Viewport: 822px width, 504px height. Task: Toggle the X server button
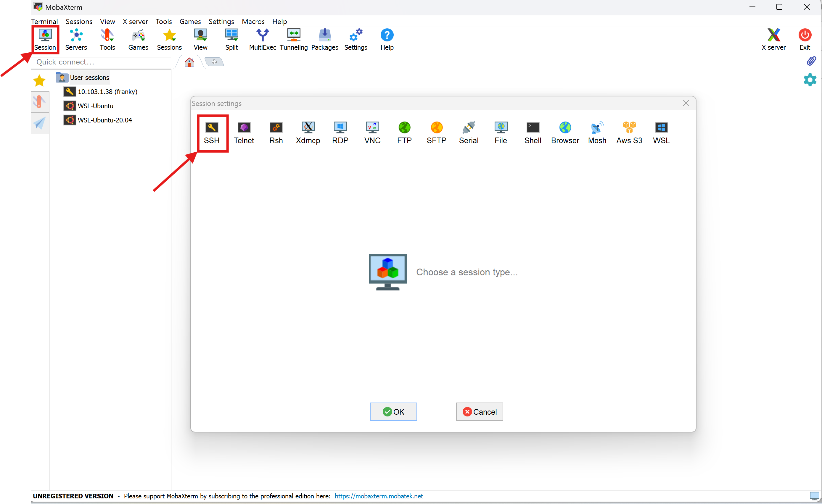(x=773, y=39)
